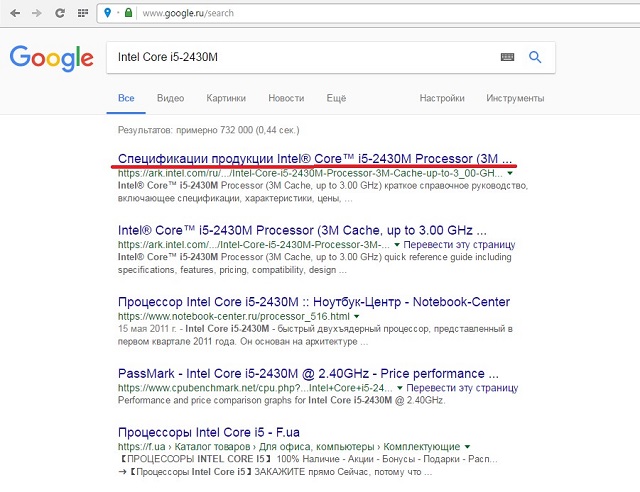Image resolution: width=640 pixels, height=492 pixels.
Task: Open the apps grid icon in toolbar
Action: [x=83, y=13]
